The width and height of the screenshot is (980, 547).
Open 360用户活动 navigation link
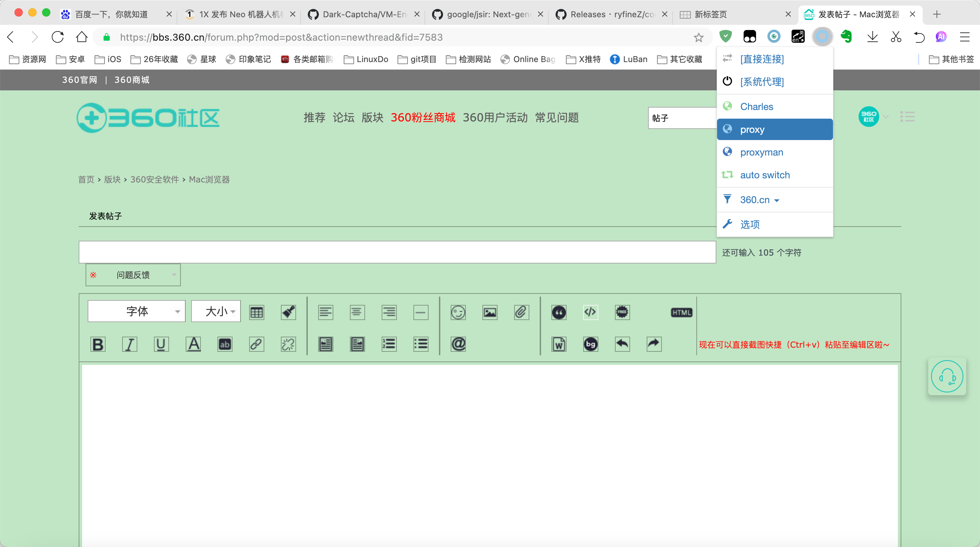tap(495, 118)
